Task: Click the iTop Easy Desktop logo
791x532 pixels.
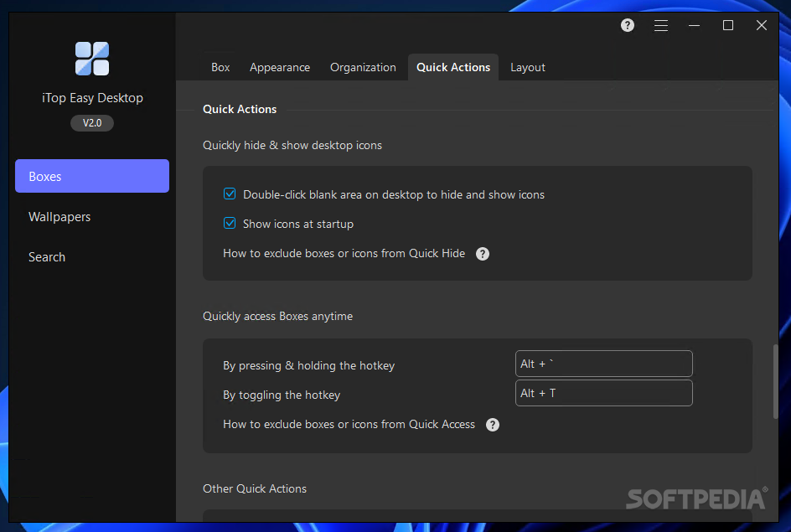Action: click(x=92, y=59)
